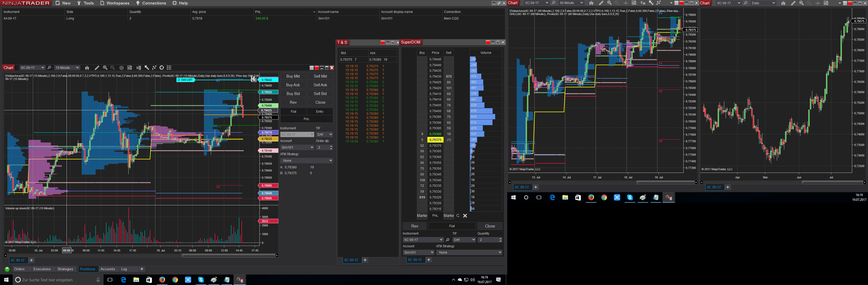Add new tab next to Log tab
The image size is (868, 285).
pos(142,269)
